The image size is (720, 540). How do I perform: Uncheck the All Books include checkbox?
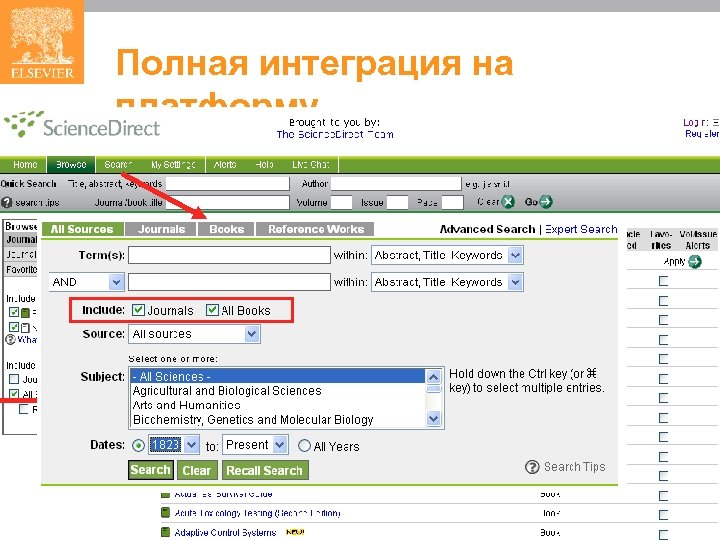click(212, 310)
